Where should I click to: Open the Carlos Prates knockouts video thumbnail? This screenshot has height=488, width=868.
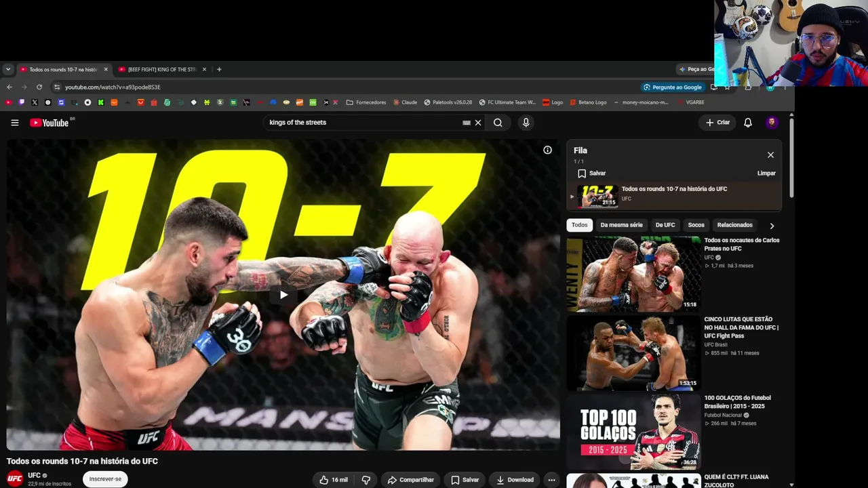633,274
